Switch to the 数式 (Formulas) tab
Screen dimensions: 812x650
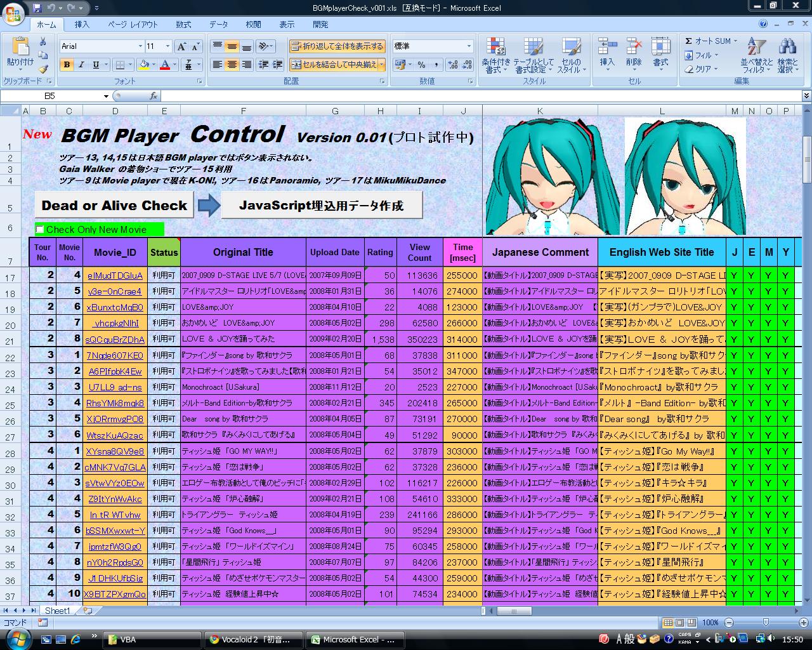[x=183, y=24]
